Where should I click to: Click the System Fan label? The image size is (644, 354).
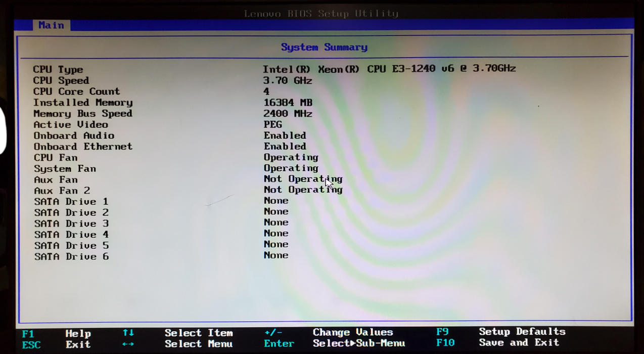pyautogui.click(x=65, y=169)
